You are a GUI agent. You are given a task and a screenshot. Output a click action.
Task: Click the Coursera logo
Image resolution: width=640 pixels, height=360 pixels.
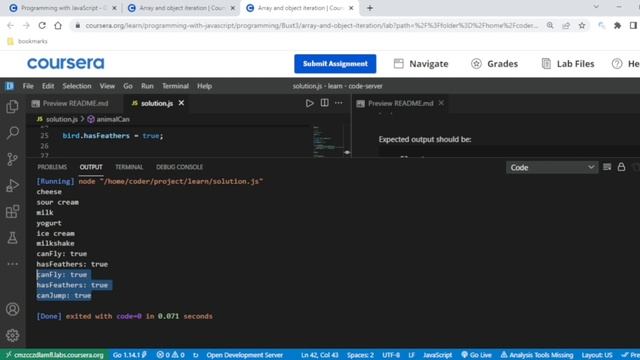pos(66,63)
